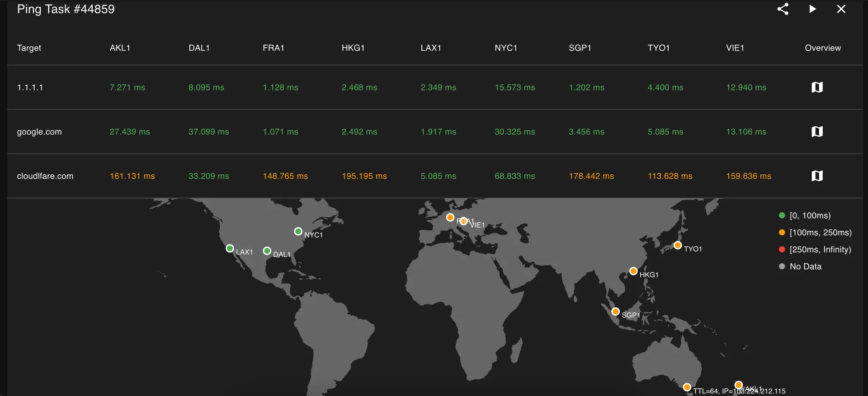Click the No Data legend entry
Screen dimensions: 868x396
805,266
